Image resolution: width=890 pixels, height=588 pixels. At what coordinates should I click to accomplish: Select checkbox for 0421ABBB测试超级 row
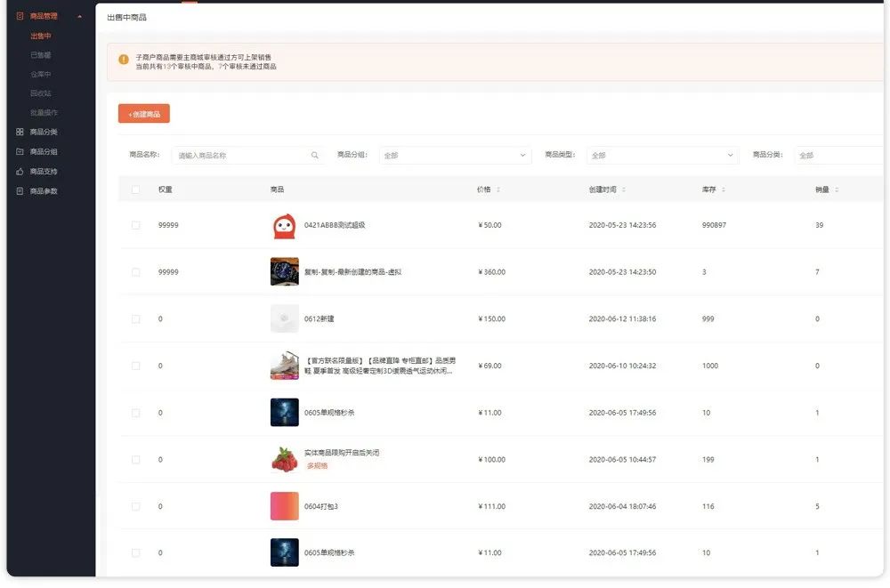(x=135, y=225)
